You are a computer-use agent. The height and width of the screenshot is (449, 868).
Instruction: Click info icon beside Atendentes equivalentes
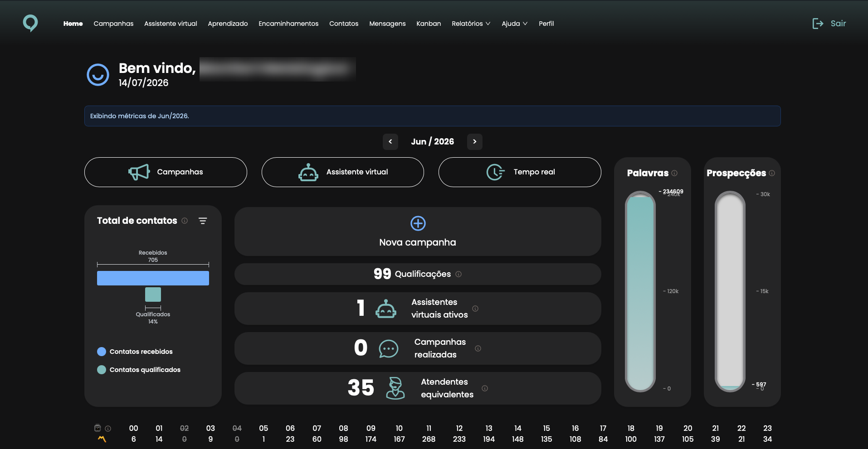tap(485, 388)
